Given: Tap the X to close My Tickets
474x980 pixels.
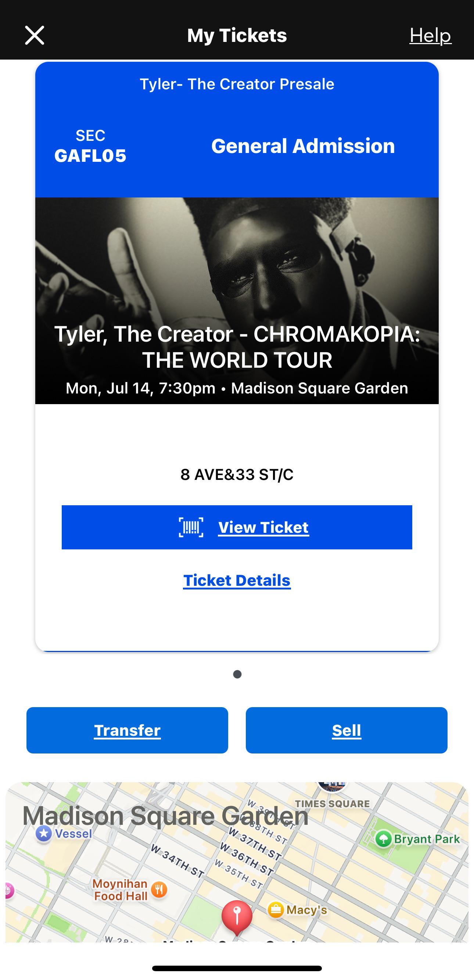Looking at the screenshot, I should click(x=34, y=35).
